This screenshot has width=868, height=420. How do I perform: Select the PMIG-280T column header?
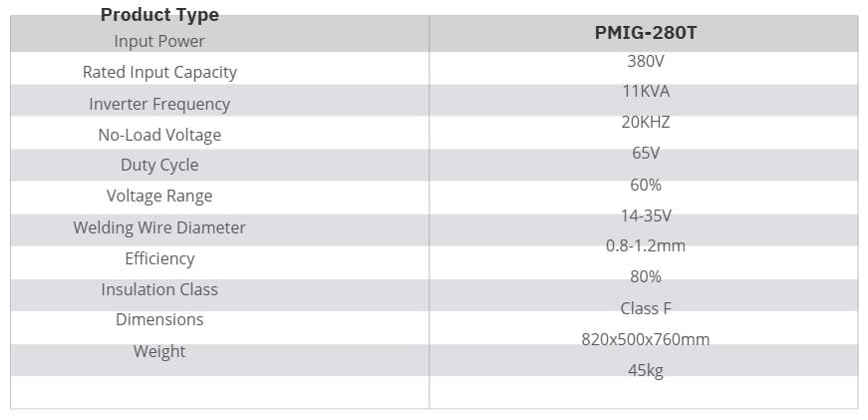coord(645,32)
